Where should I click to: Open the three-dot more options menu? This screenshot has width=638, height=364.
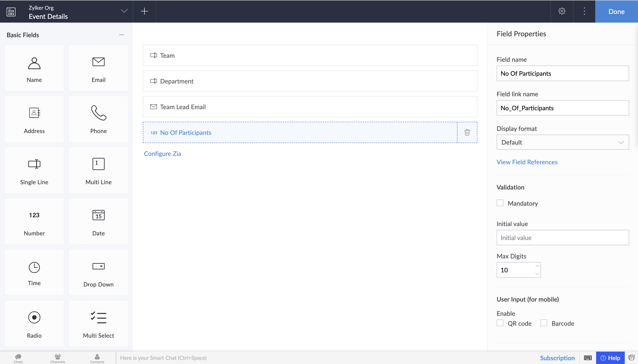coord(584,11)
